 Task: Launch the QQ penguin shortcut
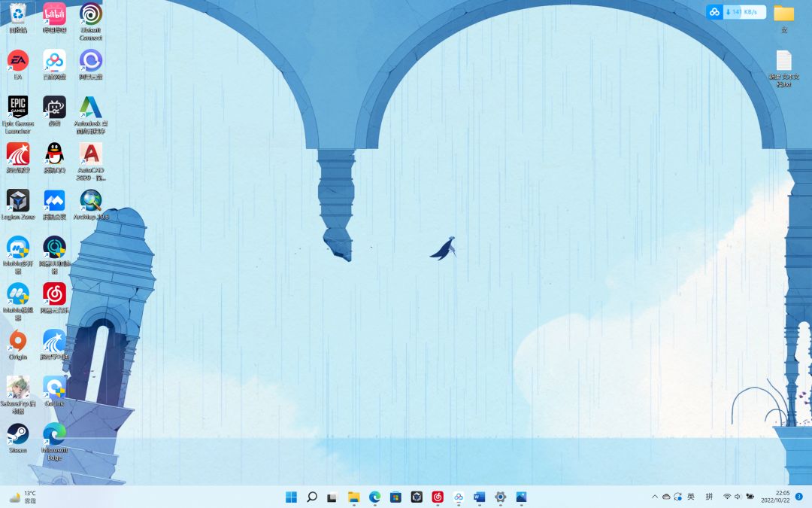click(54, 154)
